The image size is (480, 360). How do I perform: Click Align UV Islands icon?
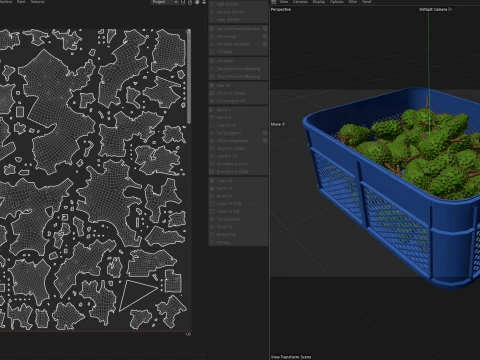(212, 148)
